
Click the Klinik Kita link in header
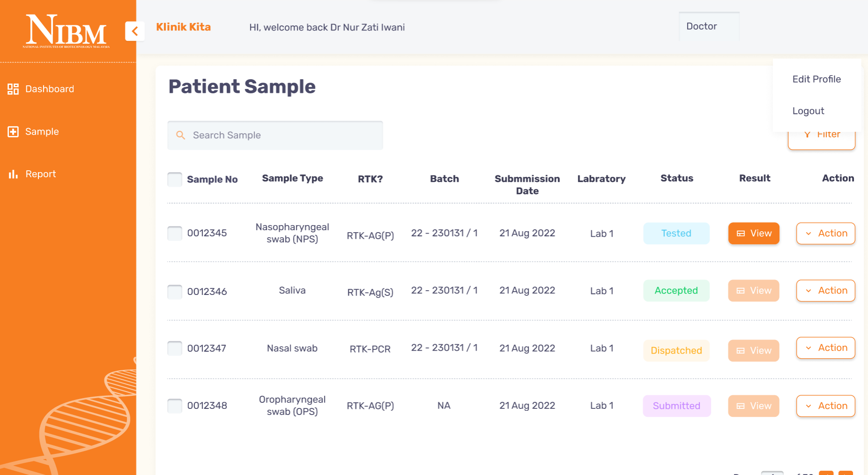click(183, 27)
